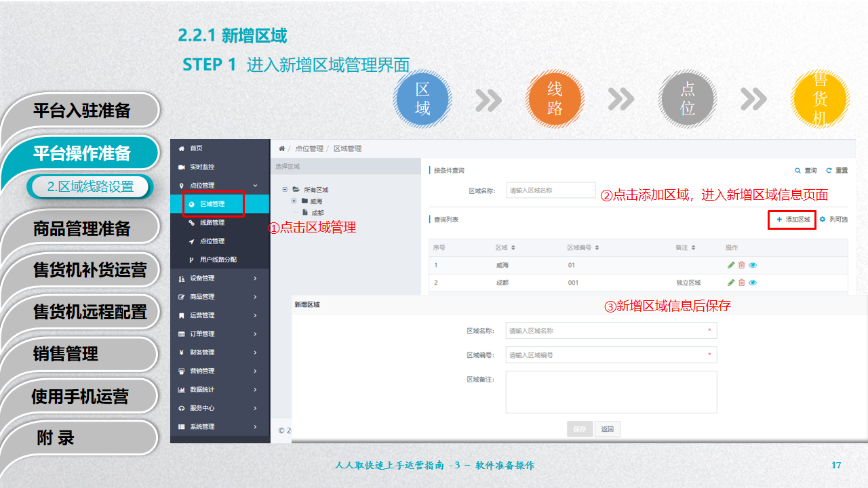Open the 售货机远程配置 slide tab

click(x=81, y=312)
